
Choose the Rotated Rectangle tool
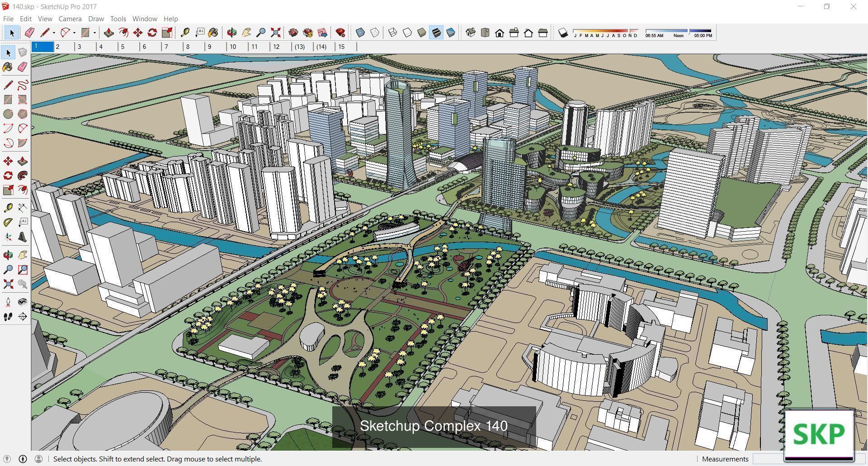[x=23, y=100]
